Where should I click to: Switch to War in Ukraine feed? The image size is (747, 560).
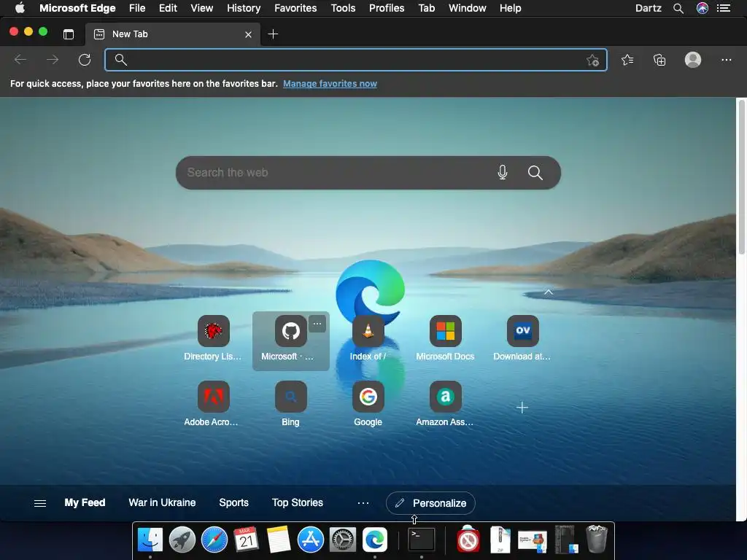pyautogui.click(x=162, y=503)
